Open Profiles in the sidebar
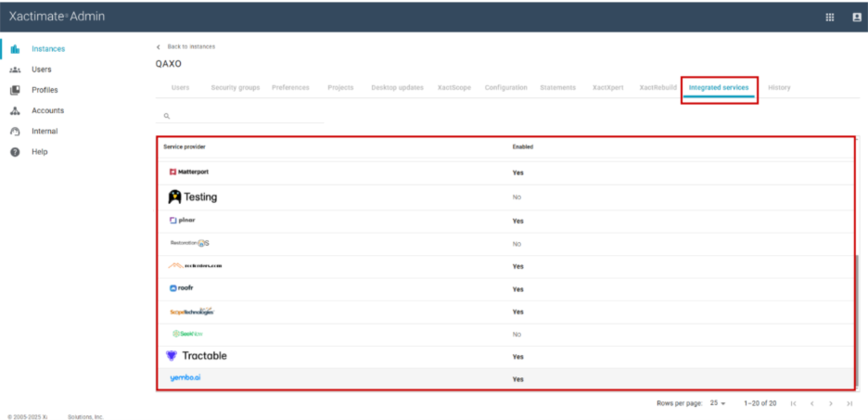Viewport: 868px width, 420px height. tap(45, 90)
